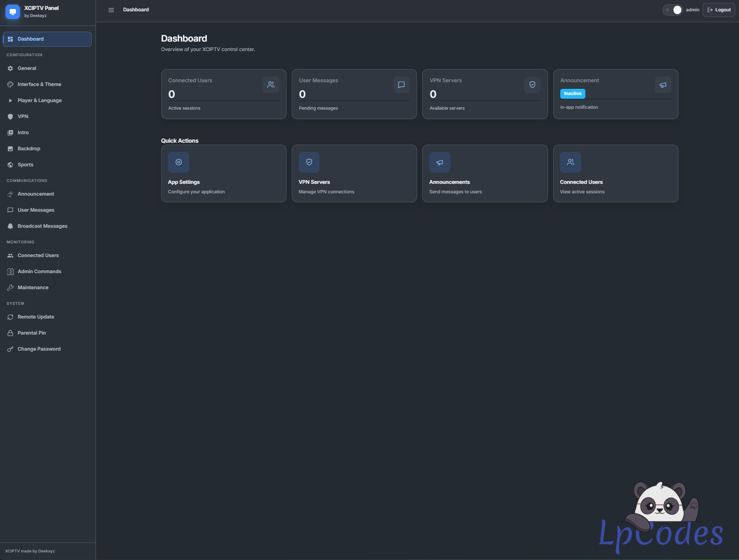Click the Inactive announcement badge
Image resolution: width=739 pixels, height=560 pixels.
coord(573,94)
